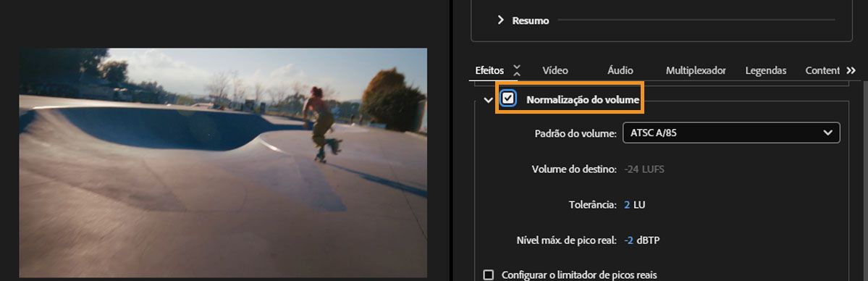Screen dimensions: 868x281
Task: Click the Resumo section heading
Action: point(531,20)
